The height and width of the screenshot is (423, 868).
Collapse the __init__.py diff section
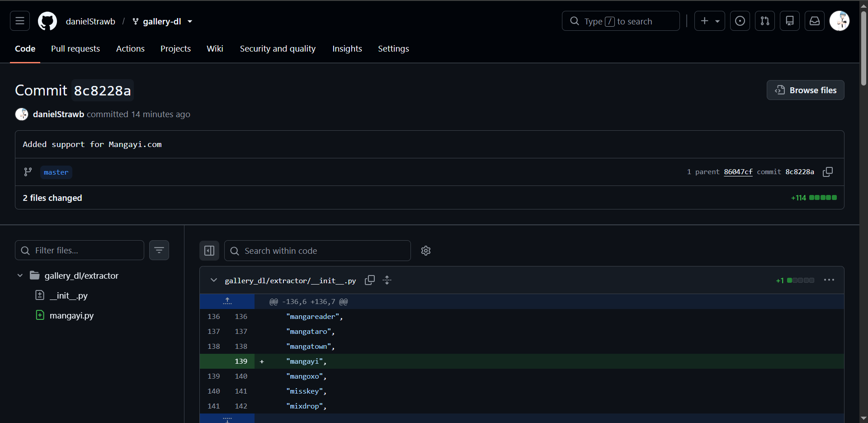click(x=214, y=280)
